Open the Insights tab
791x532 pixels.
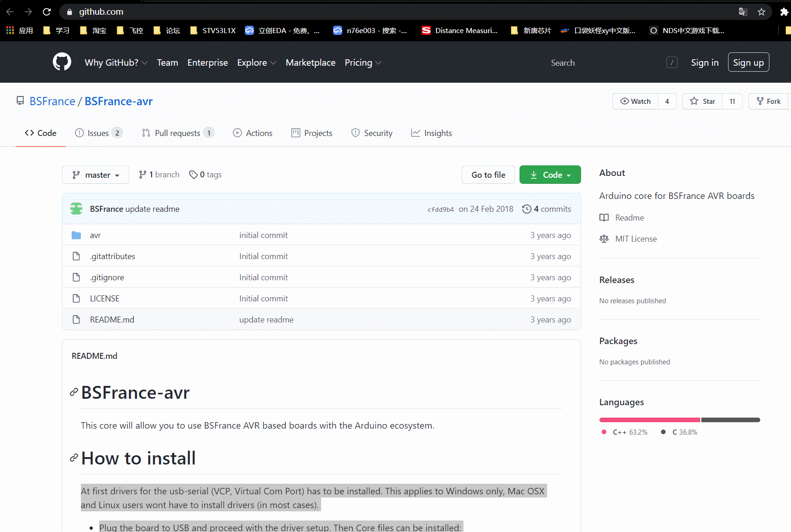coord(431,133)
